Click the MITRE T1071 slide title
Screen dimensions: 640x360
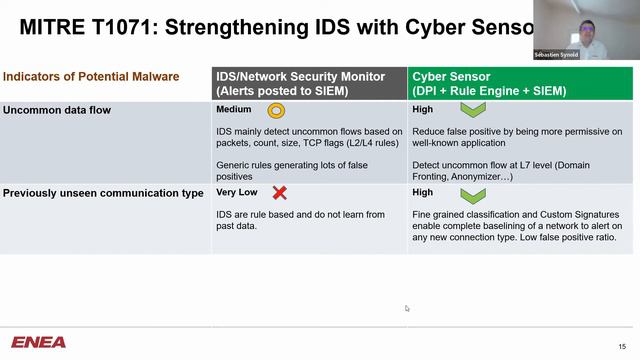276,27
